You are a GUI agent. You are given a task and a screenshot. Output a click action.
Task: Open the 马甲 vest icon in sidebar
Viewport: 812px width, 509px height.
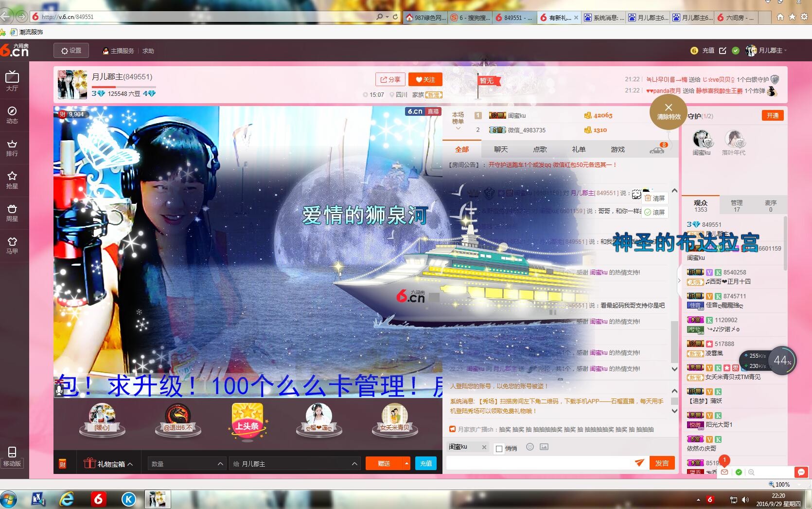coord(12,245)
